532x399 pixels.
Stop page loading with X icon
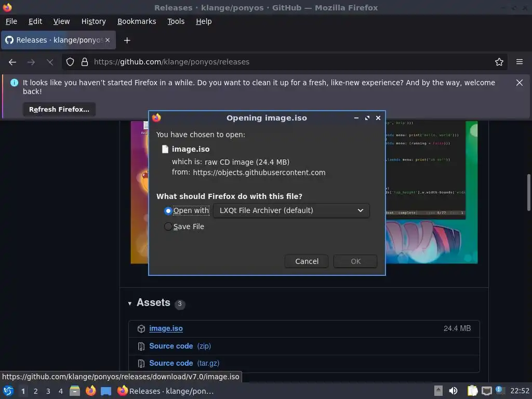[50, 62]
